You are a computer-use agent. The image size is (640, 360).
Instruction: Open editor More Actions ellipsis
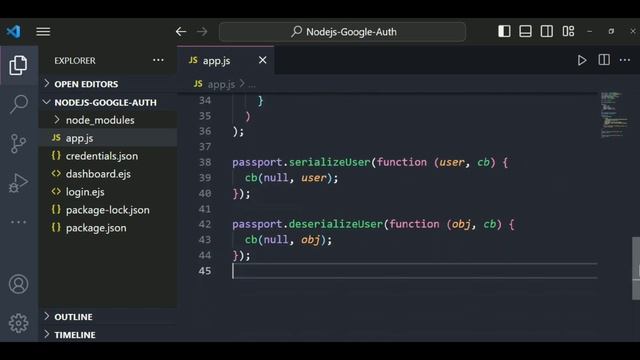[625, 60]
